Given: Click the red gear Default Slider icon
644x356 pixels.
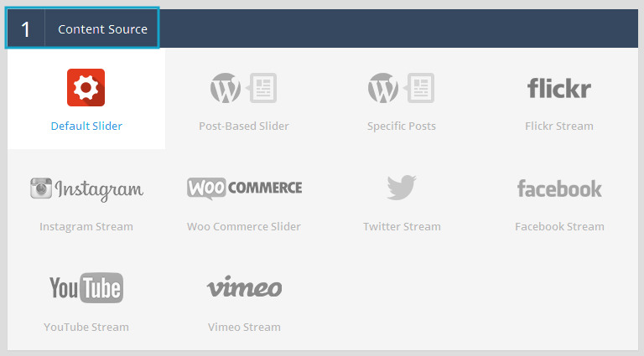Looking at the screenshot, I should [x=86, y=88].
